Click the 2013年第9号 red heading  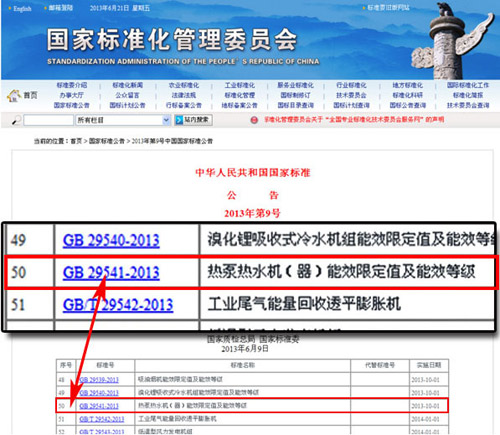252,213
